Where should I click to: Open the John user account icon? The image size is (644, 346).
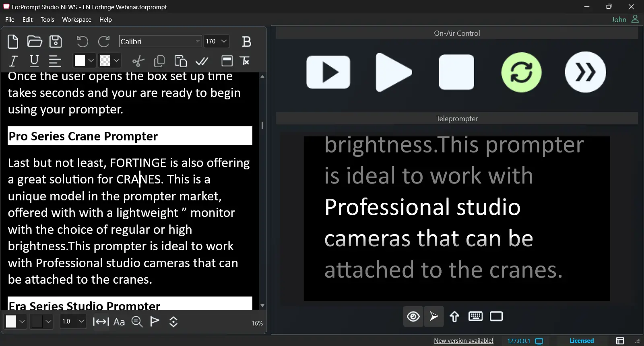635,19
